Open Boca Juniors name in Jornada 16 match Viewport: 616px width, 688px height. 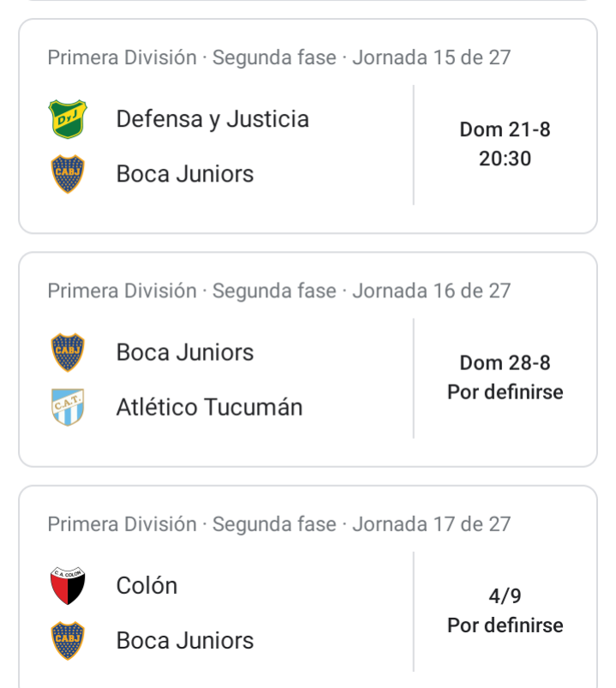[x=185, y=352]
